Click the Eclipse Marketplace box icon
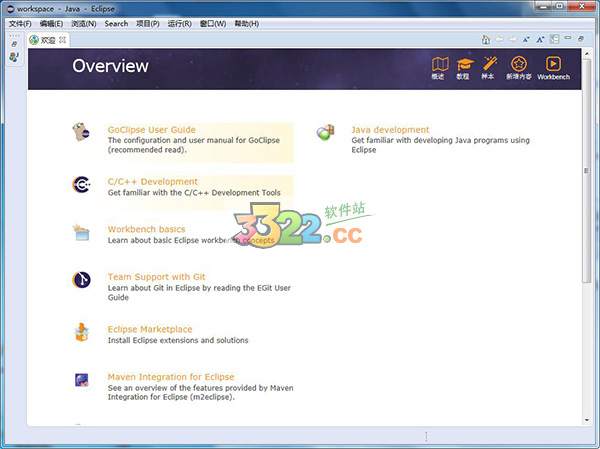The height and width of the screenshot is (449, 600). coord(82,332)
